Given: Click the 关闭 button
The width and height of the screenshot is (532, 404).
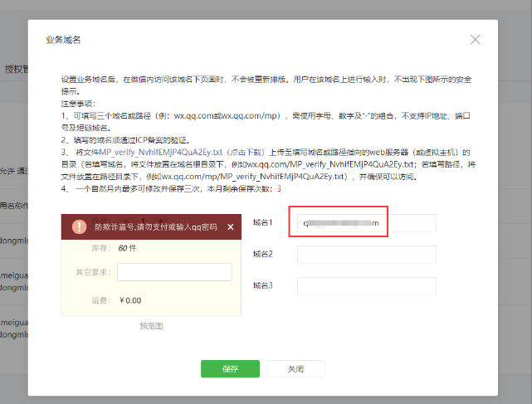Looking at the screenshot, I should coord(295,368).
